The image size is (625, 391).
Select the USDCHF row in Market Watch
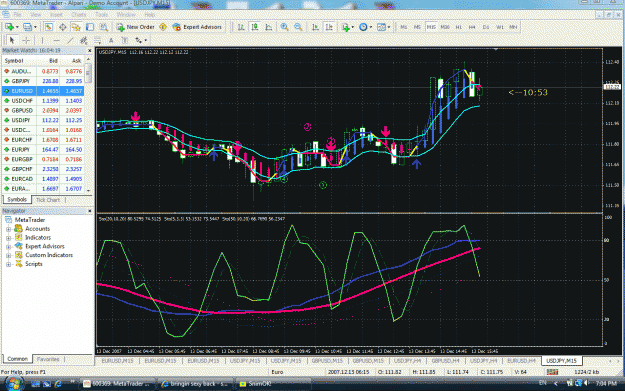point(43,100)
